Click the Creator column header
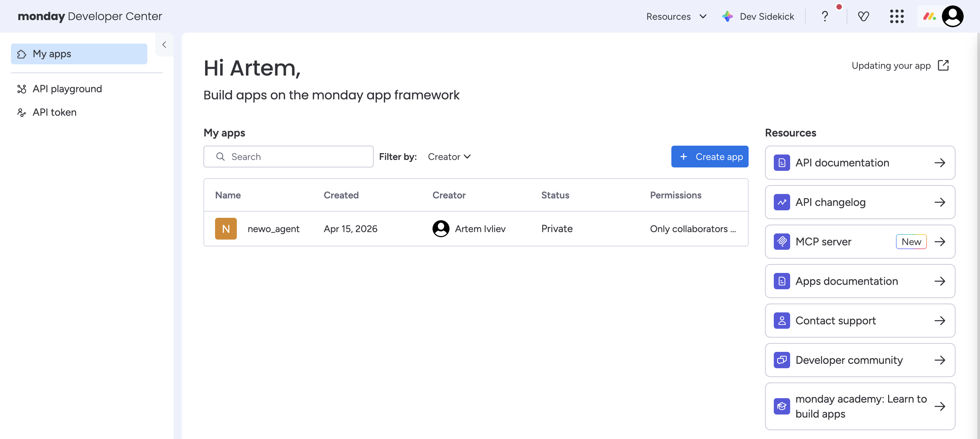Image resolution: width=980 pixels, height=439 pixels. coord(449,195)
